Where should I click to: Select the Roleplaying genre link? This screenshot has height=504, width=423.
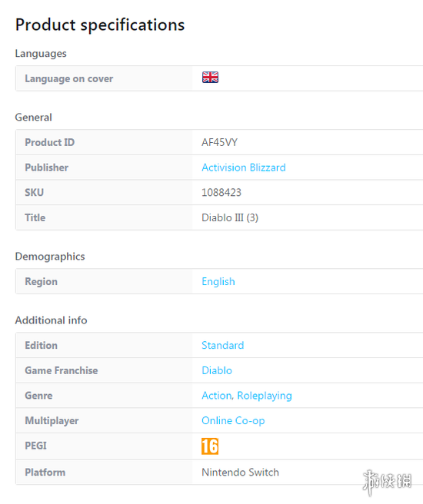[265, 396]
